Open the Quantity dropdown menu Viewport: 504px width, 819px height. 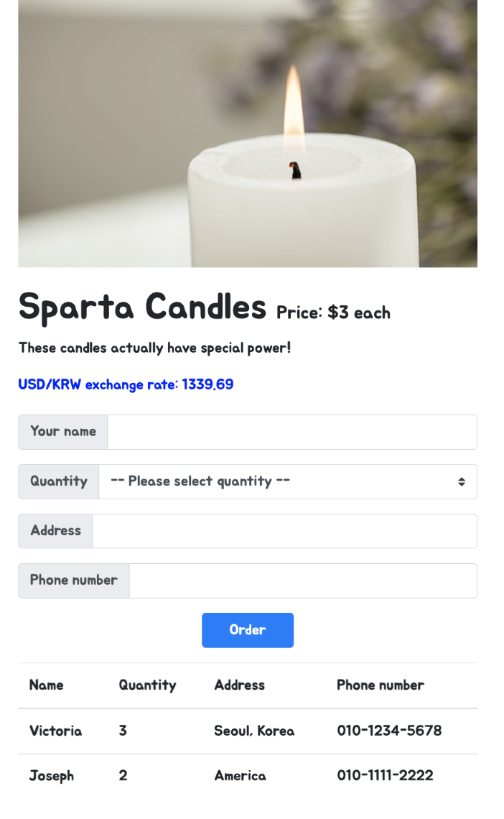click(287, 481)
